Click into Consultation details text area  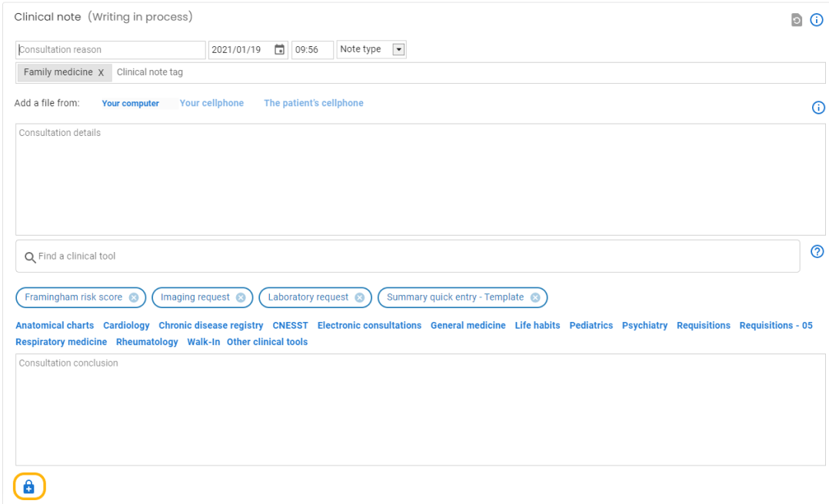pyautogui.click(x=421, y=180)
